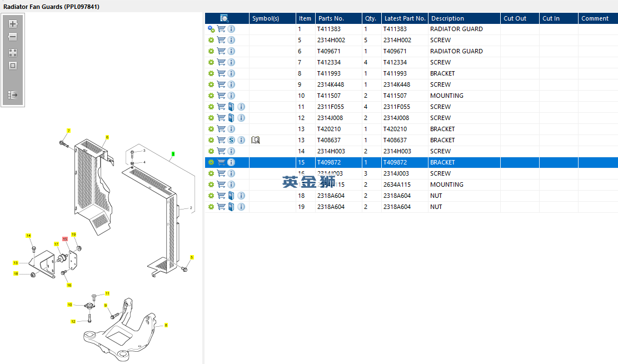The width and height of the screenshot is (618, 364).
Task: Show info for T411507 mounting
Action: [x=231, y=96]
